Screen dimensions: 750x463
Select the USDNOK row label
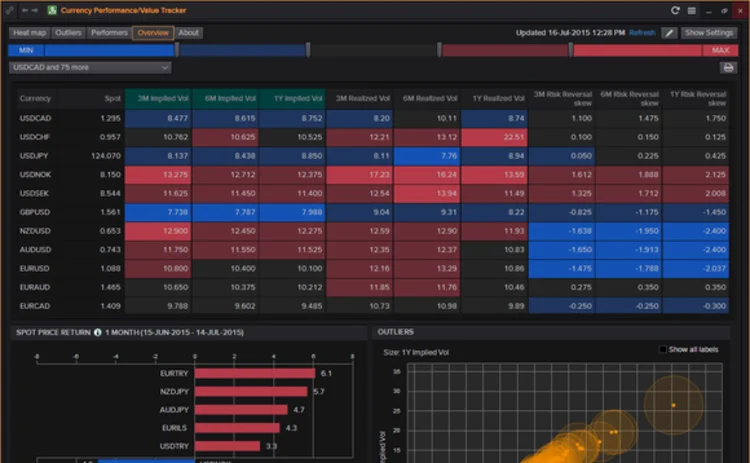(x=35, y=175)
